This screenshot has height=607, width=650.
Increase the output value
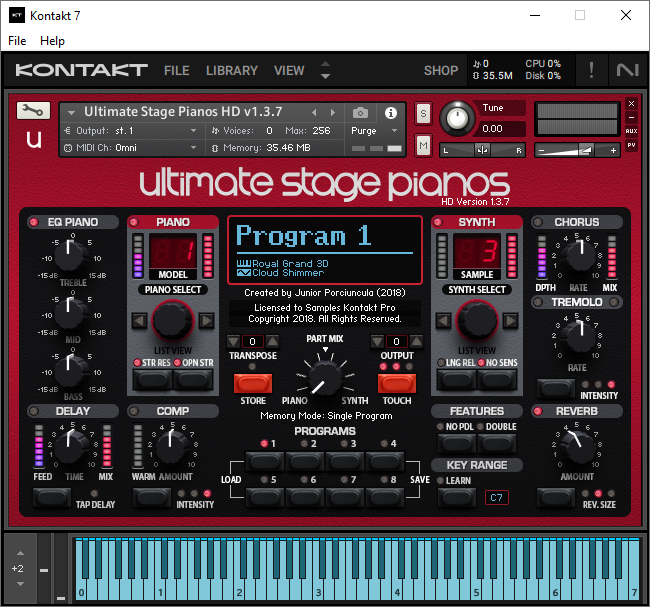[x=417, y=342]
